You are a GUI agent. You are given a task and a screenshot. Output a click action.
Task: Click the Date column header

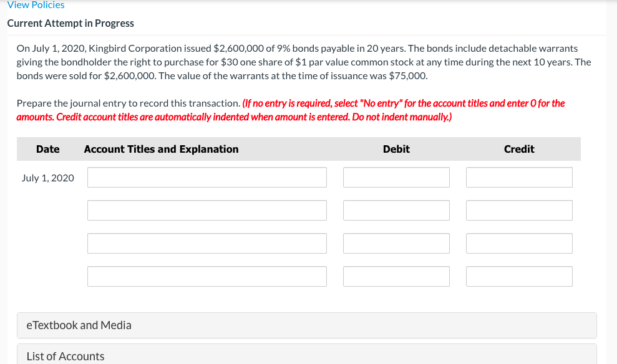[x=48, y=149]
